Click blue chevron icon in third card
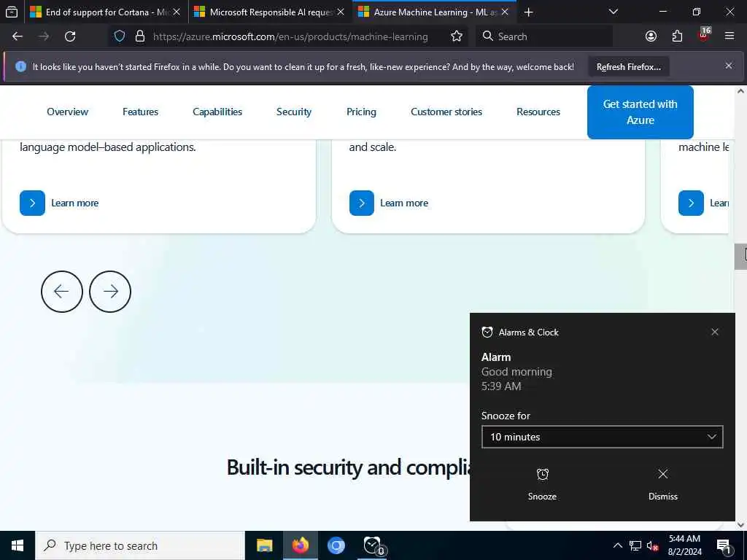This screenshot has height=560, width=747. tap(691, 203)
